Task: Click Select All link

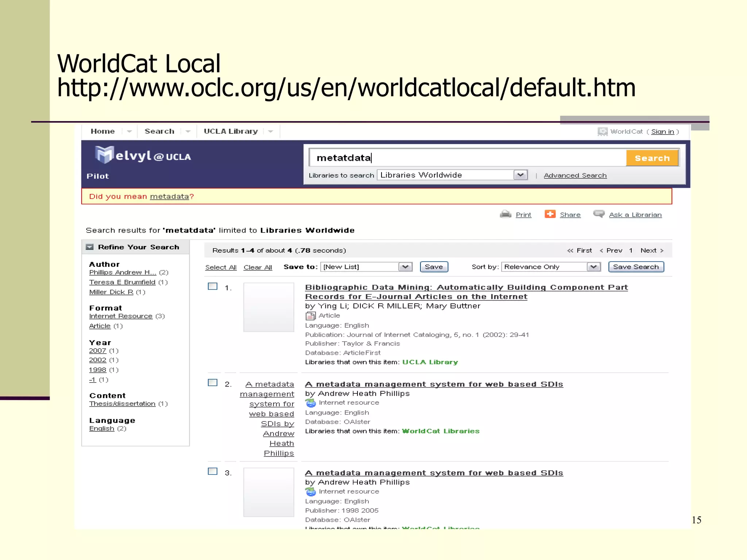Action: click(x=221, y=267)
